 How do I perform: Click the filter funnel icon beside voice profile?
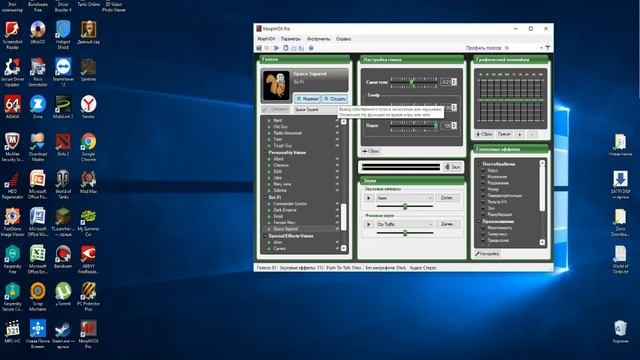pyautogui.click(x=548, y=48)
